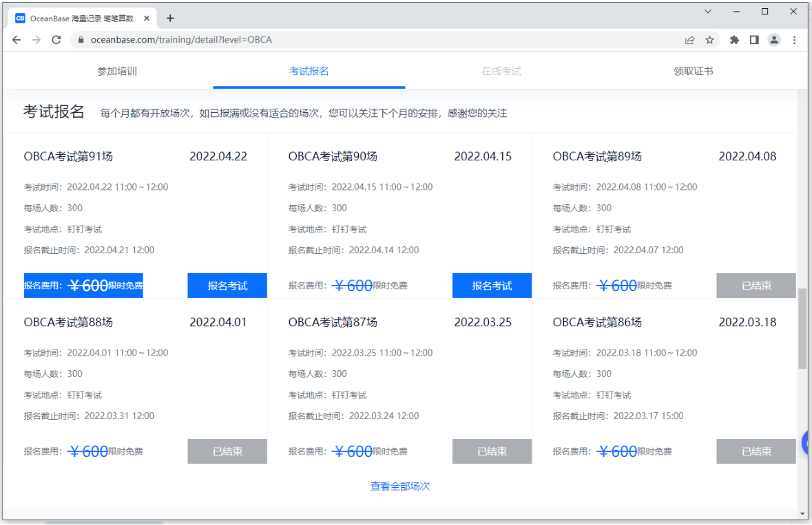The width and height of the screenshot is (812, 525).
Task: Click highlighted 报名费用 ¥600 in 第91场
Action: pyautogui.click(x=83, y=286)
